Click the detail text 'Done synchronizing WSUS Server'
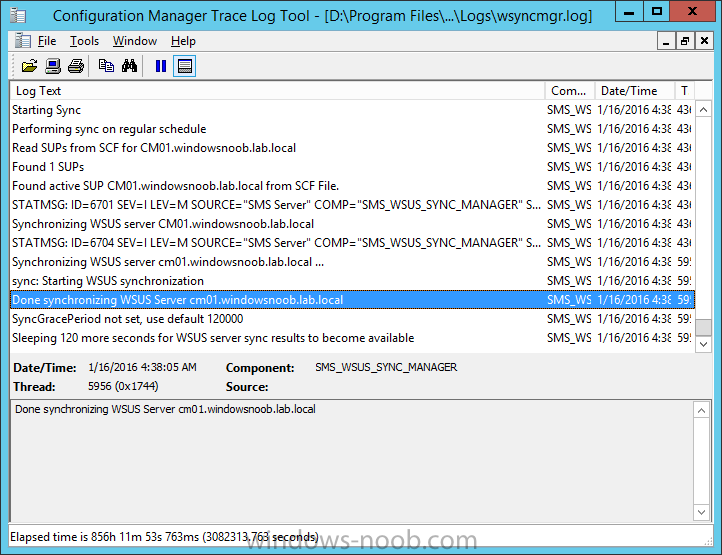Image resolution: width=722 pixels, height=555 pixels. [x=165, y=409]
